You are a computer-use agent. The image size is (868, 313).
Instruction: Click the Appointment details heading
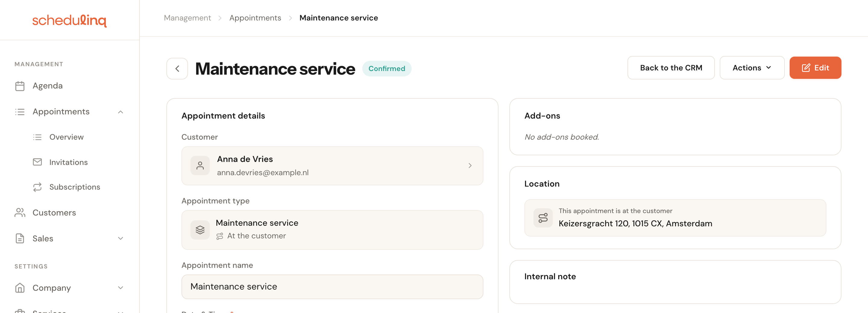point(223,116)
